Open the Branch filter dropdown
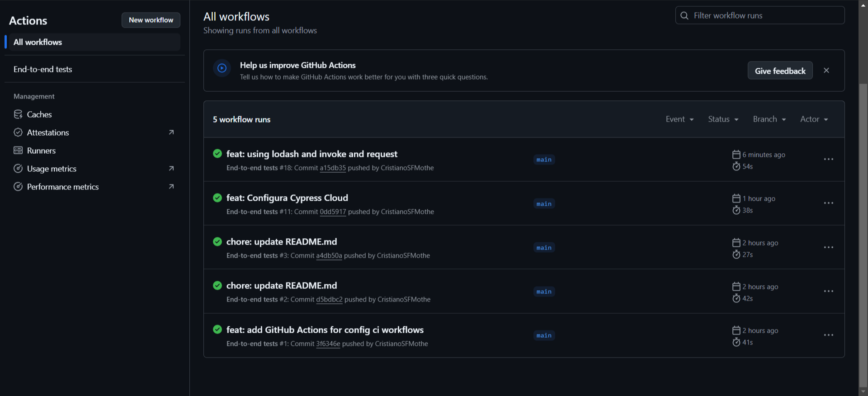The height and width of the screenshot is (396, 868). 769,119
